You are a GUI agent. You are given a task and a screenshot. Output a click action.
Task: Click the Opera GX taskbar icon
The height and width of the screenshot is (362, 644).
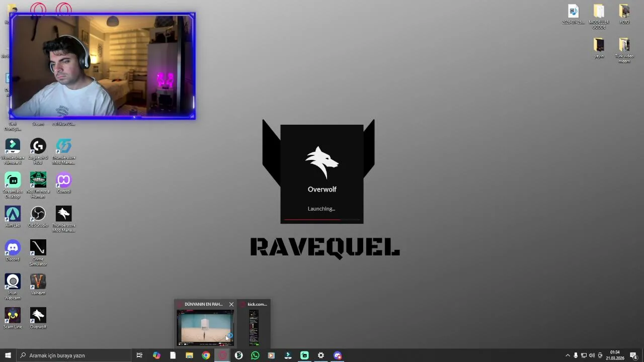[x=222, y=355]
